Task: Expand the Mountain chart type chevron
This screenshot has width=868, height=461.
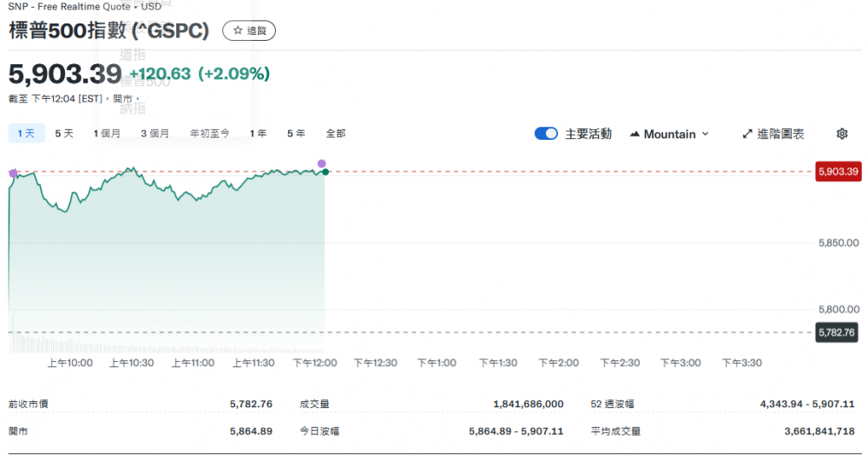Action: click(x=705, y=134)
